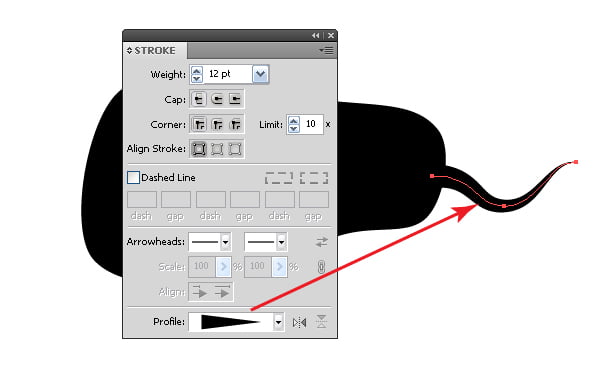The height and width of the screenshot is (379, 600).
Task: Collapse the panel with double-arrow button
Action: 315,36
